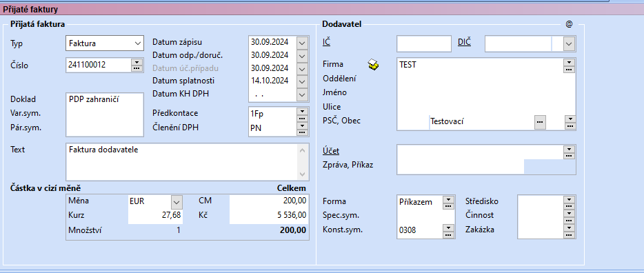Click the Účet underlined label link
Image resolution: width=644 pixels, height=273 pixels.
point(331,151)
